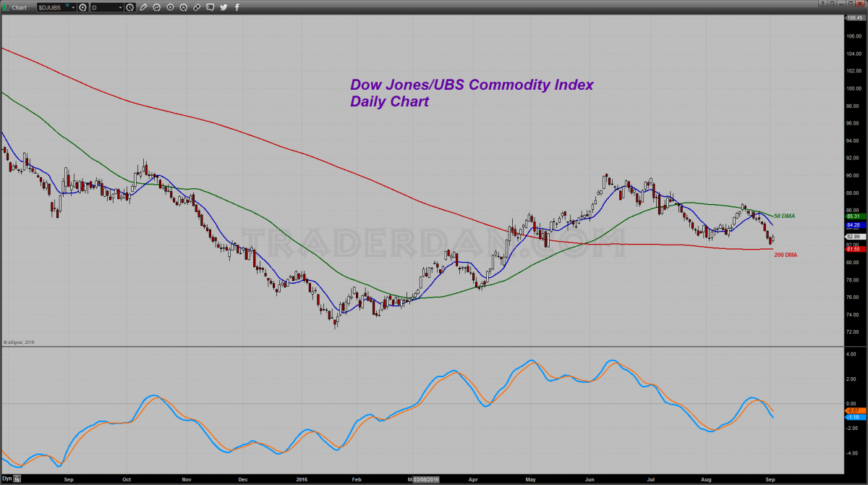Image resolution: width=868 pixels, height=485 pixels.
Task: Expand the D interval dropdown arrow
Action: click(x=120, y=7)
